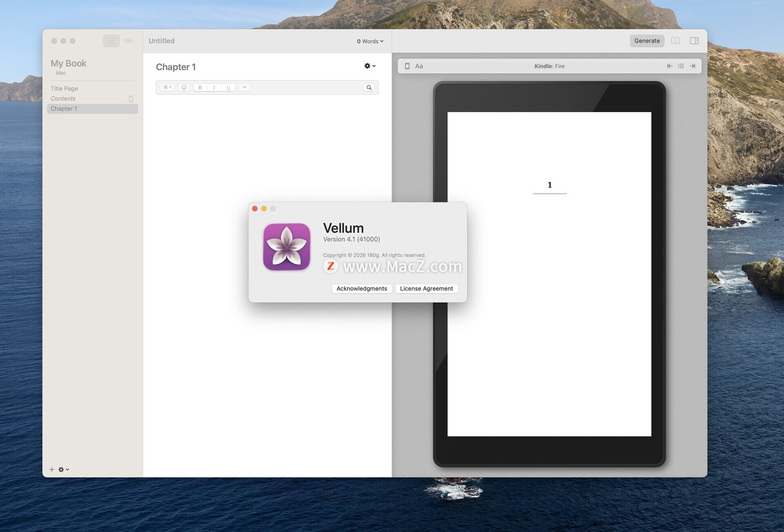Select the contents list view toggle
This screenshot has height=532, width=784.
(x=111, y=41)
